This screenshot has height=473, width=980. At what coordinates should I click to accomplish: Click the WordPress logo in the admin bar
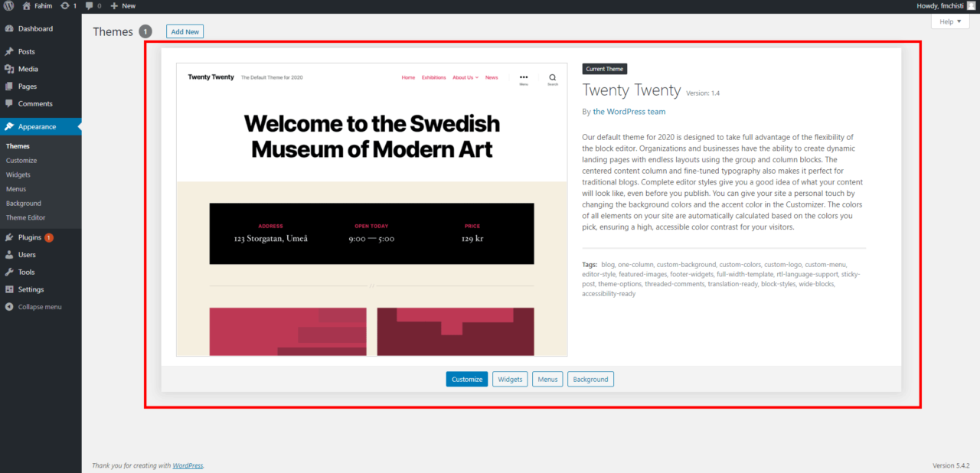8,5
